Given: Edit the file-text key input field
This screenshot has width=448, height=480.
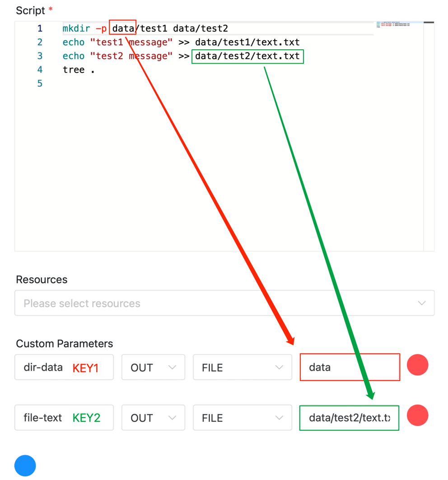Looking at the screenshot, I should coord(64,418).
